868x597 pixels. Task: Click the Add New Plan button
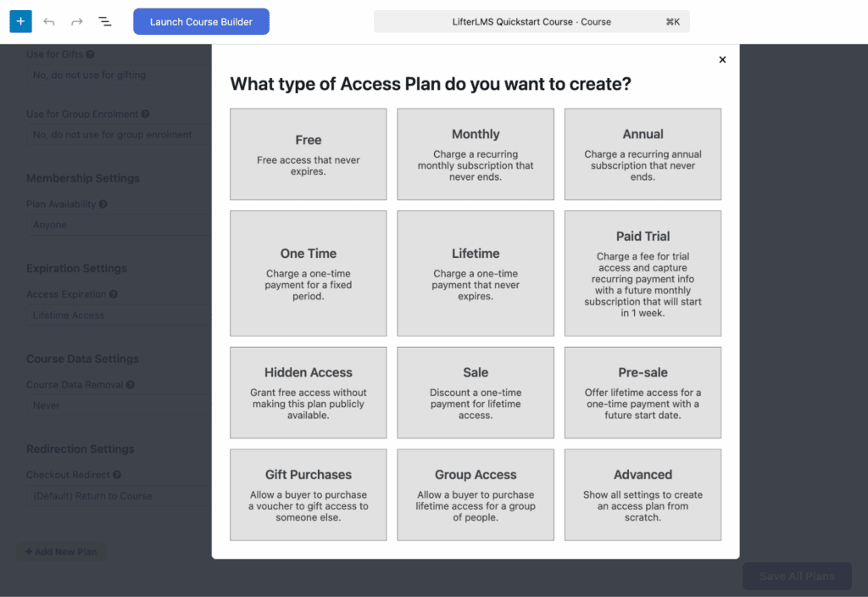61,551
